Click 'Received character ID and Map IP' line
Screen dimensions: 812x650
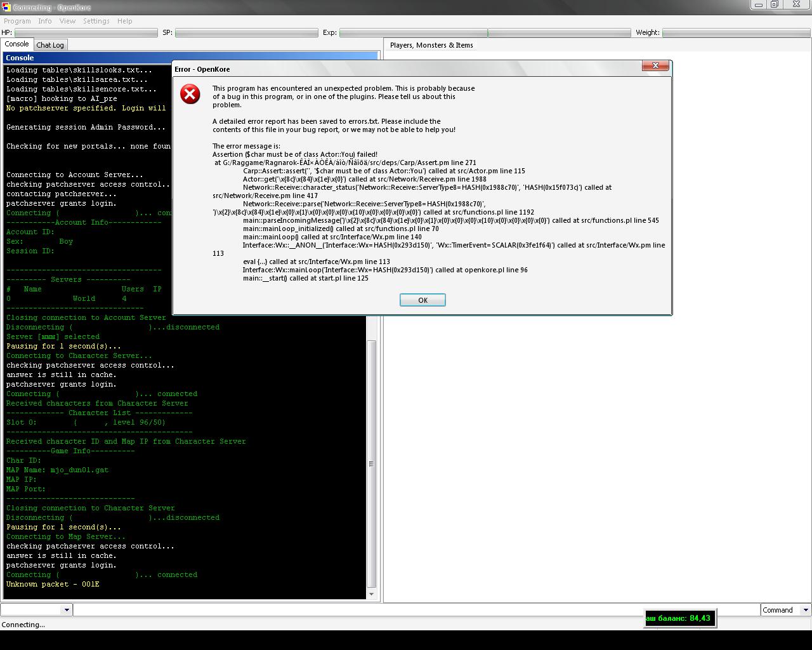click(126, 441)
